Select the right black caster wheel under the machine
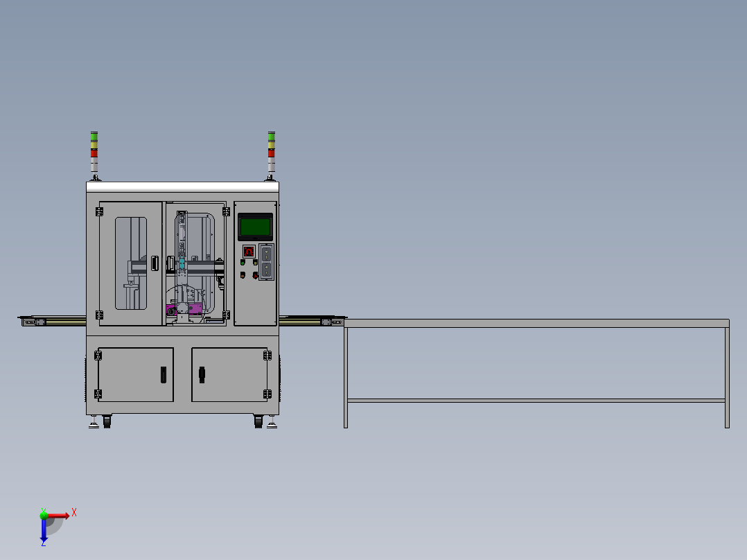The image size is (747, 560). [x=258, y=421]
